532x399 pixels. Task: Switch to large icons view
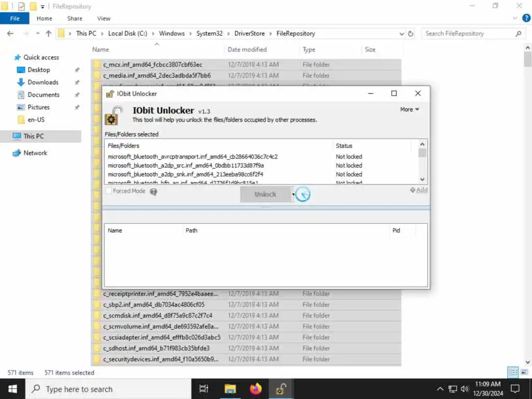[524, 373]
